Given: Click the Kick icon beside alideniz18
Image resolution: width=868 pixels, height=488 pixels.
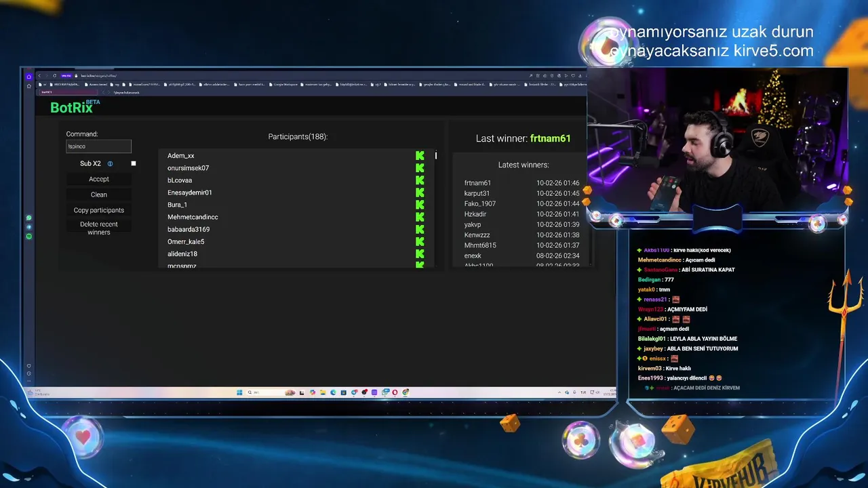Looking at the screenshot, I should pos(420,253).
